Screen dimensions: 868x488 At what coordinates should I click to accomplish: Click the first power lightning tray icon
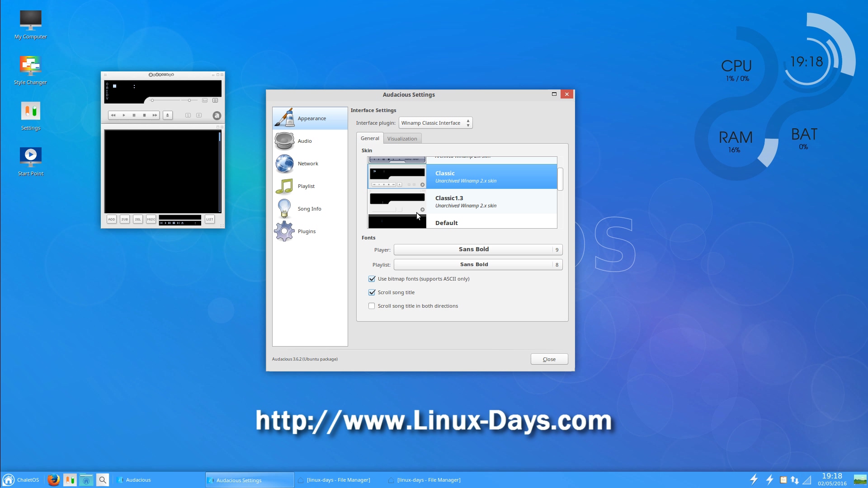754,479
